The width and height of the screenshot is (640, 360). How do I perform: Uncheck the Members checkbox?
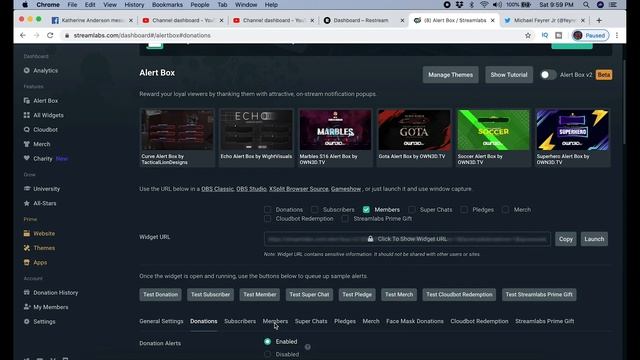[366, 209]
